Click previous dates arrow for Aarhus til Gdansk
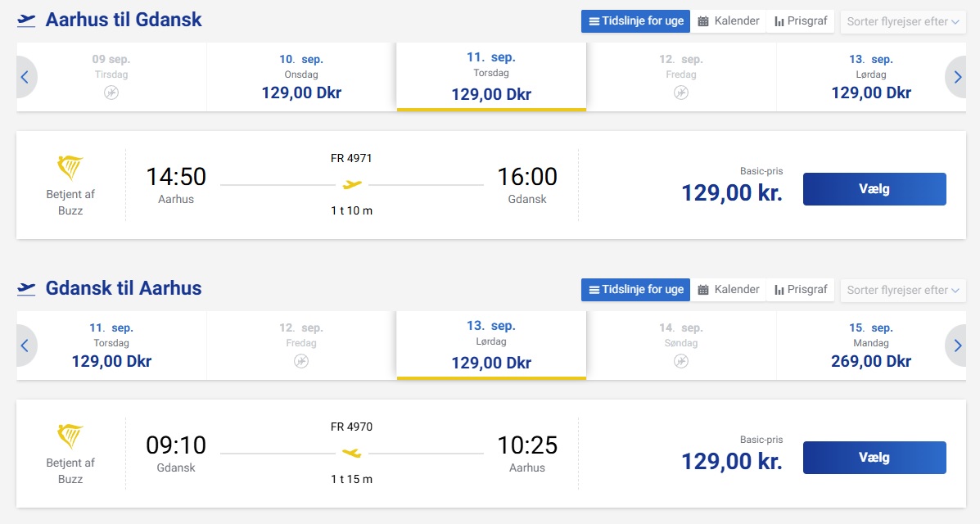This screenshot has height=524, width=980. 25,77
